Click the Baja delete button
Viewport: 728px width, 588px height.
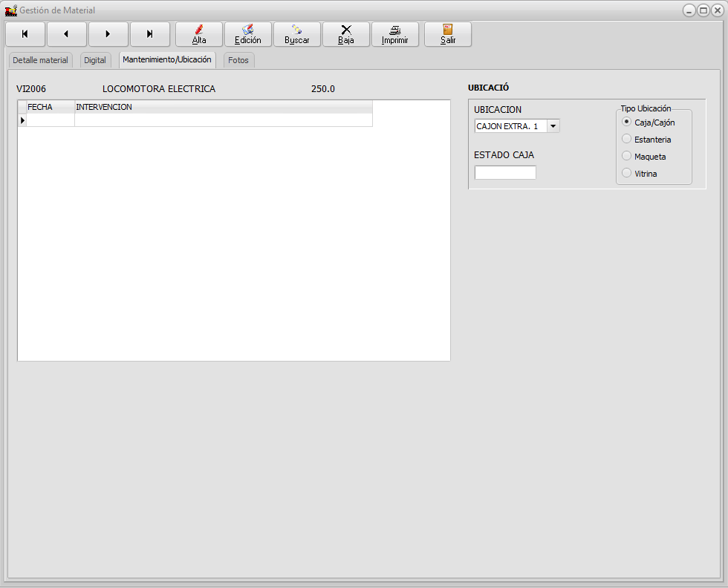346,34
